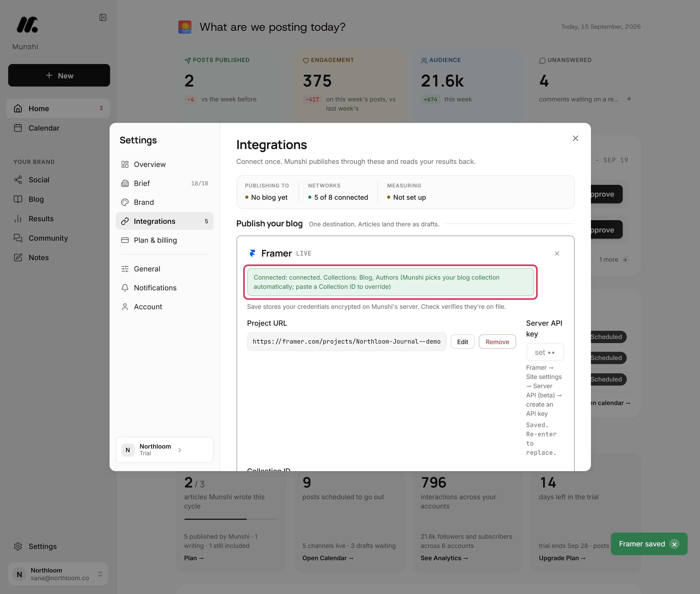Open the Community chat icon

tap(18, 238)
